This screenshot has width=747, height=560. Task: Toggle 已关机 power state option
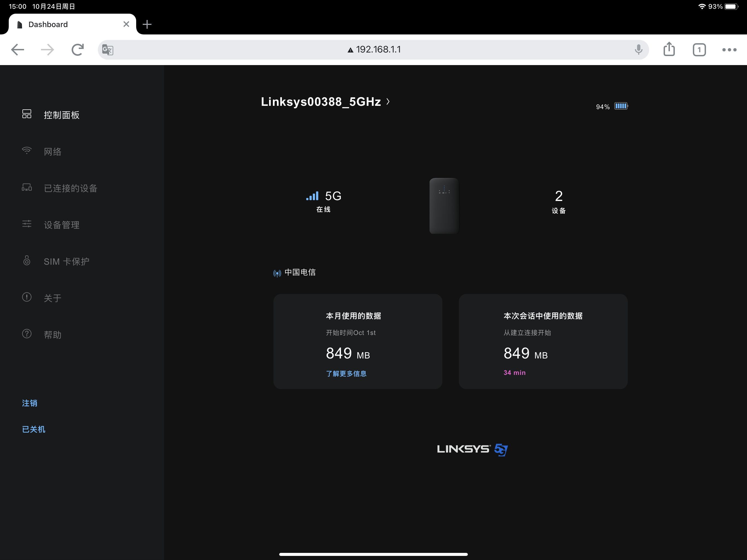click(33, 429)
